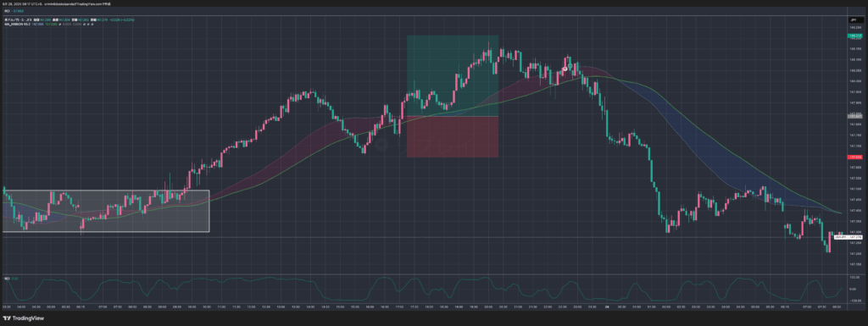868x326 pixels.
Task: Click the 28 date label on time axis
Action: tap(607, 307)
